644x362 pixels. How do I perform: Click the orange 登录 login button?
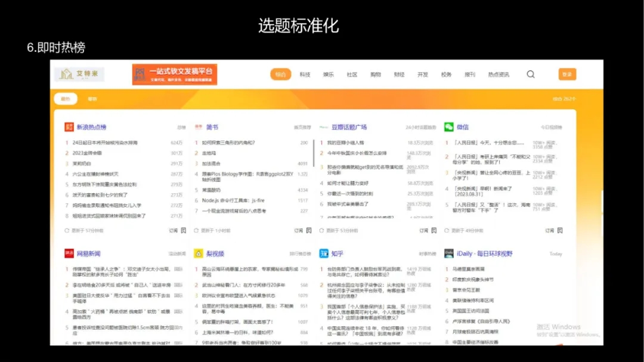(x=568, y=74)
